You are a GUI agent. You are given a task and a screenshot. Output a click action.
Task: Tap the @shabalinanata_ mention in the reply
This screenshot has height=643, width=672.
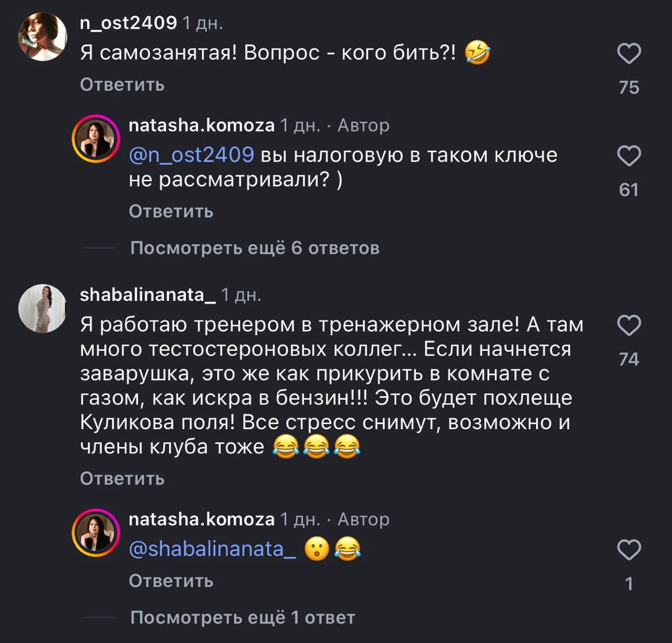(212, 549)
